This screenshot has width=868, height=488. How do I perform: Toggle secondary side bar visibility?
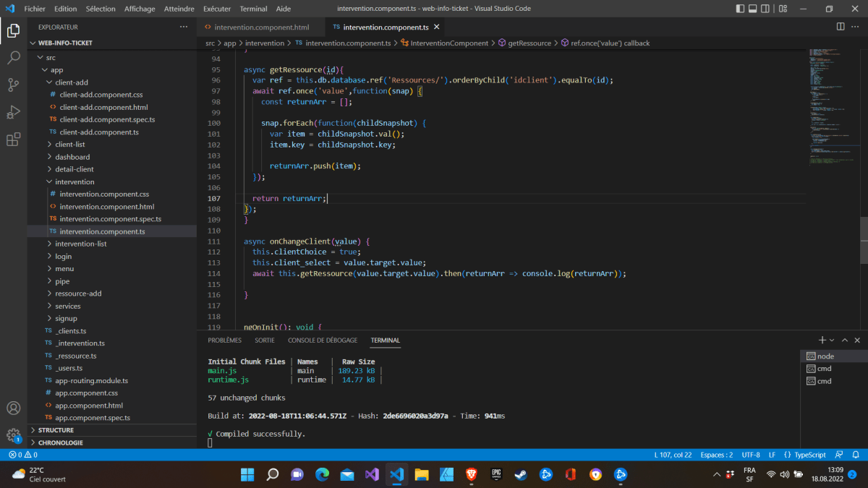pos(765,9)
